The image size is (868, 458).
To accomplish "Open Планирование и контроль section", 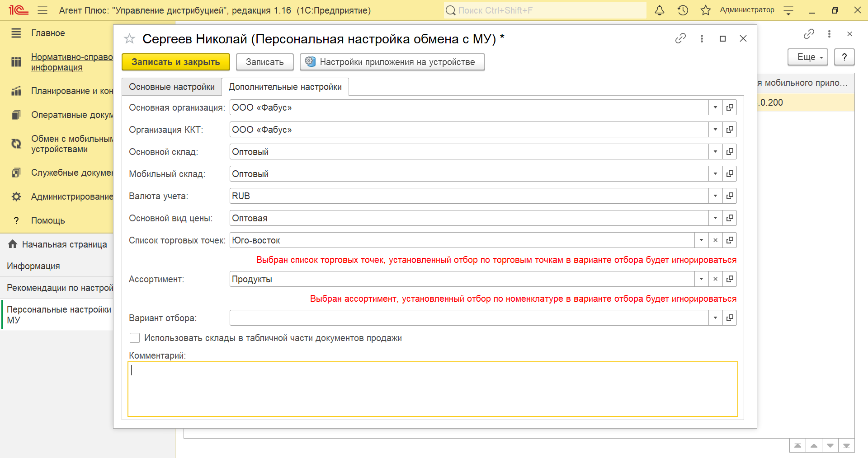I will pos(72,91).
